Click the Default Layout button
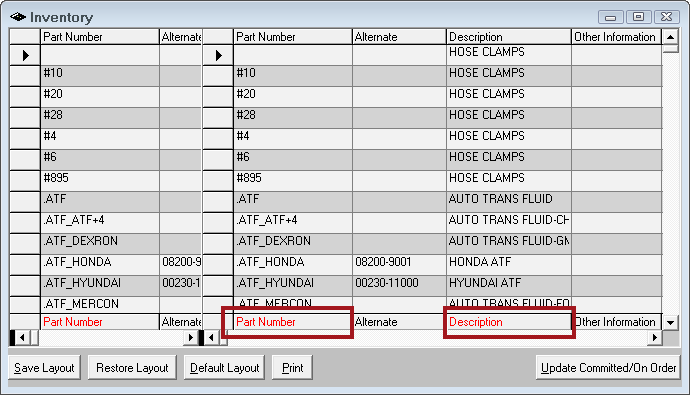This screenshot has width=690, height=395. click(x=224, y=367)
